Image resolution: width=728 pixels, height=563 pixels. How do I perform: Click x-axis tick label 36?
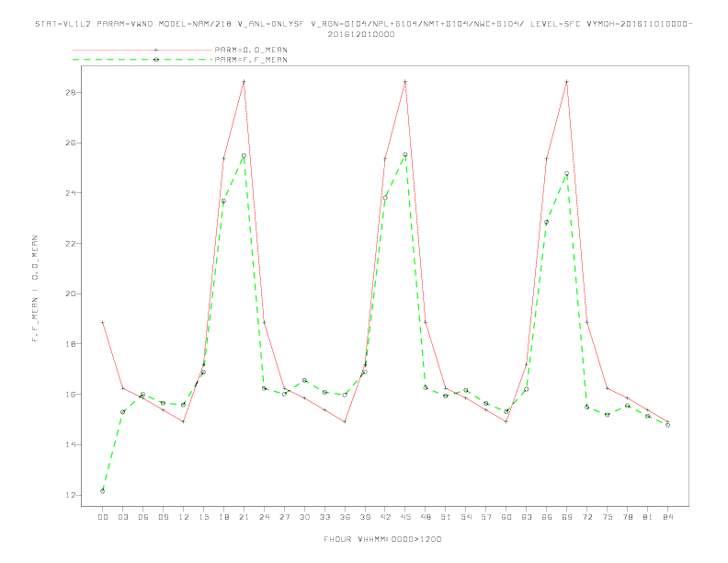pyautogui.click(x=345, y=517)
